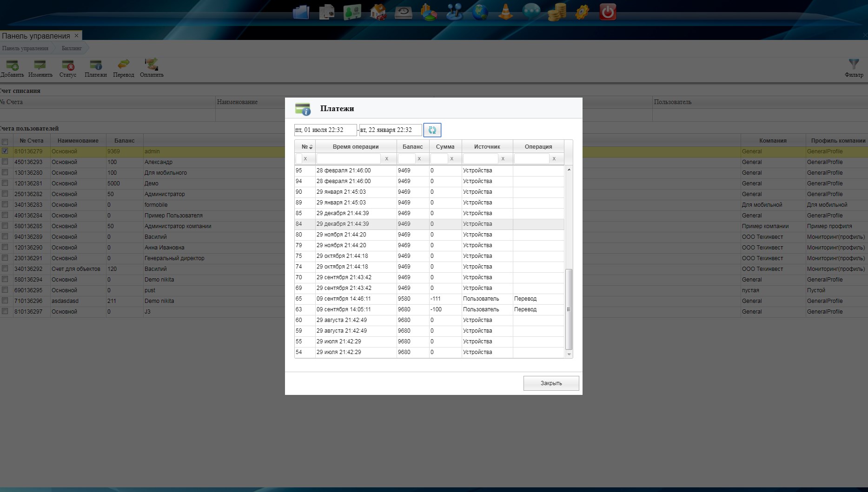
Task: Click the refresh payments icon button
Action: [432, 130]
